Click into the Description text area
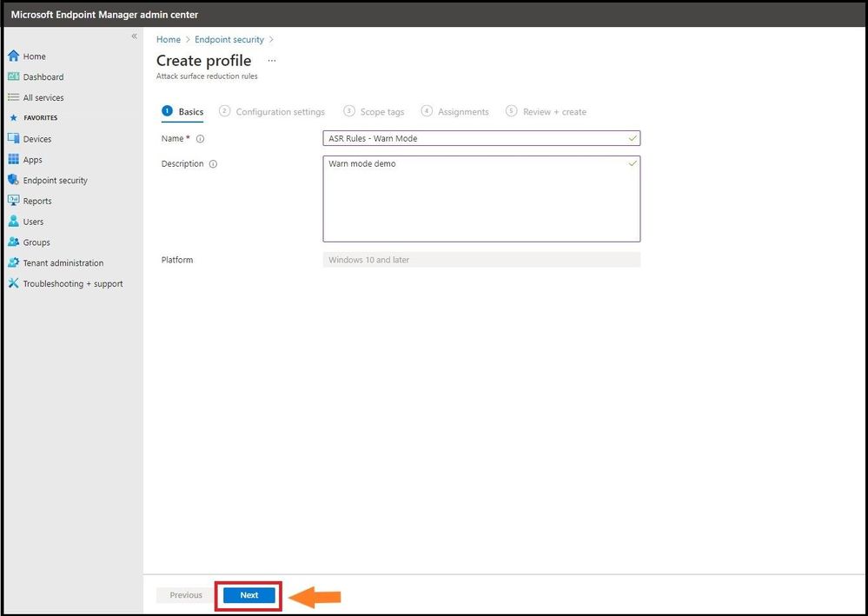 coord(481,199)
